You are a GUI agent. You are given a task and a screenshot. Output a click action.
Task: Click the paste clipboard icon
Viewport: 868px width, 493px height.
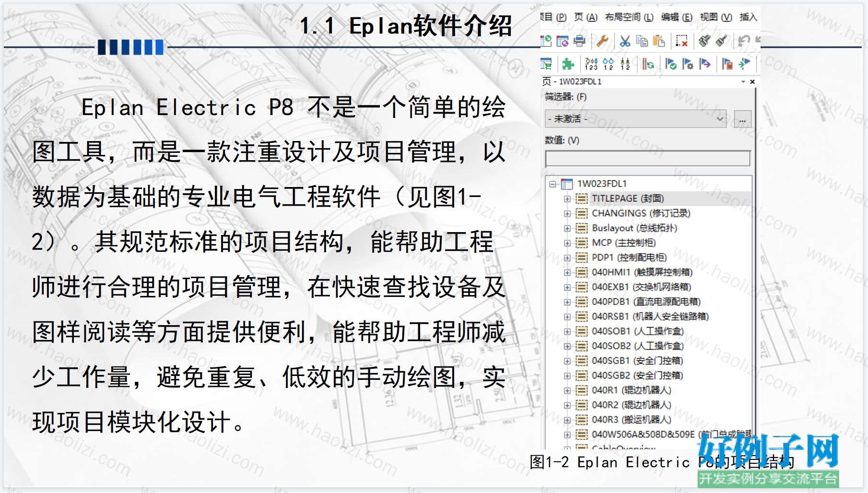pyautogui.click(x=659, y=41)
